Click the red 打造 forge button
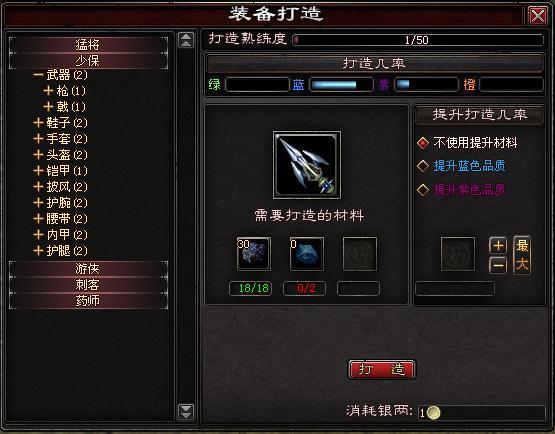The width and height of the screenshot is (555, 434). point(382,370)
